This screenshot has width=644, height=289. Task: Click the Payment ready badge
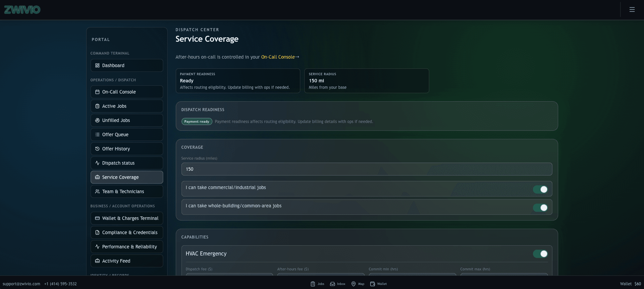[197, 122]
